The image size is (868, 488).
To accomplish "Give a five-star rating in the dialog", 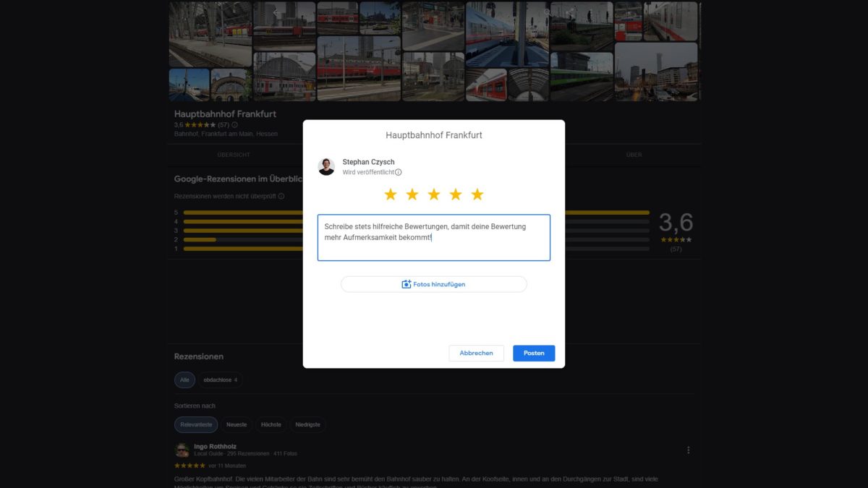I will click(x=477, y=194).
